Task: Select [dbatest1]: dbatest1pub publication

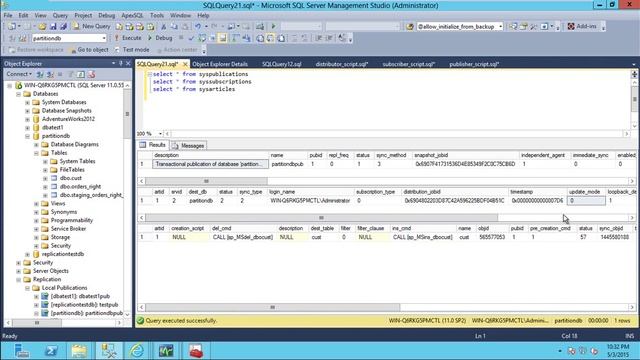Action: 80,296
